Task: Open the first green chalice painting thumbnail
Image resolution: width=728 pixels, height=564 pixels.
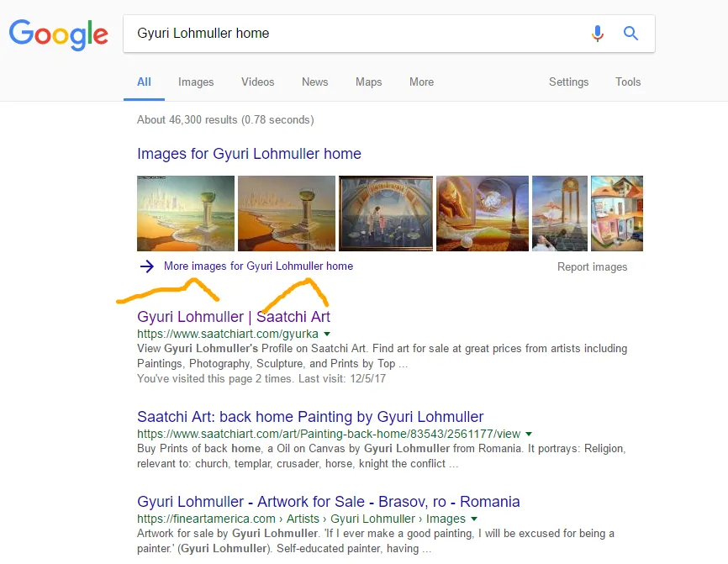Action: pyautogui.click(x=186, y=213)
